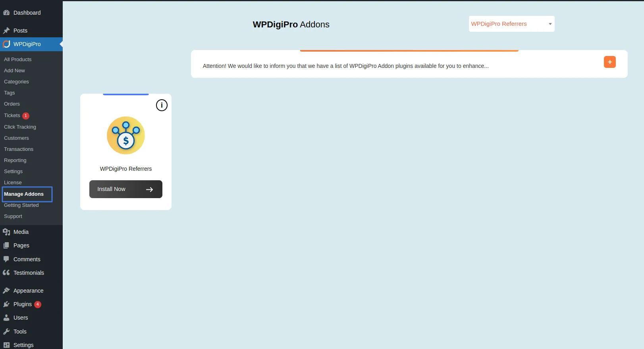644x349 pixels.
Task: Open Pages menu
Action: click(x=21, y=245)
